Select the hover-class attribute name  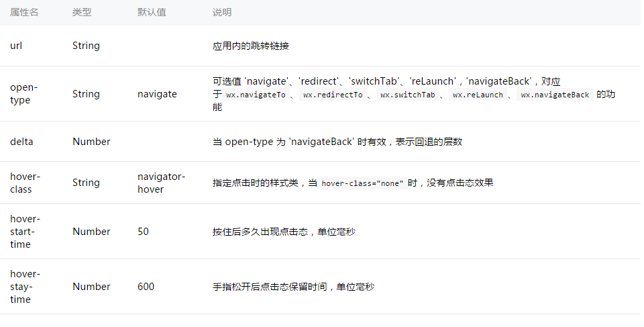click(x=25, y=183)
